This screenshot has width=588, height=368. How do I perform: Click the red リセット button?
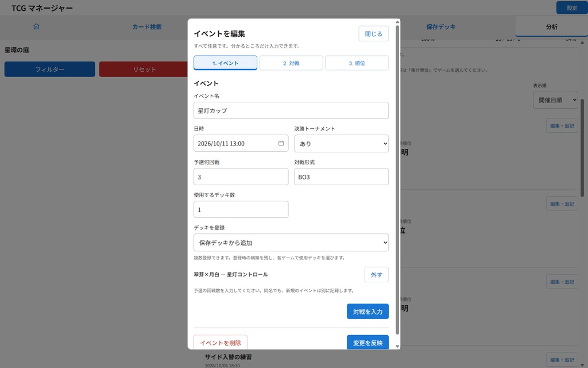144,69
